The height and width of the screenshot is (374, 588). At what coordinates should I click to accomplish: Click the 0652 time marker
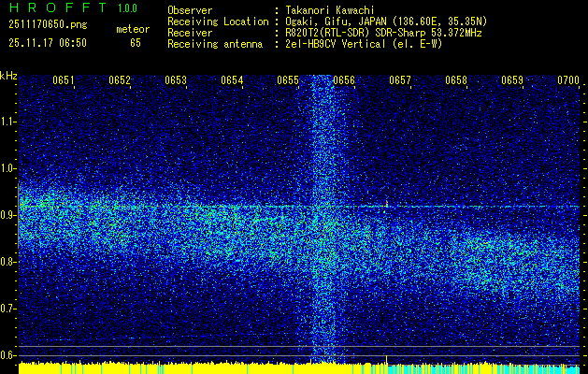point(120,80)
